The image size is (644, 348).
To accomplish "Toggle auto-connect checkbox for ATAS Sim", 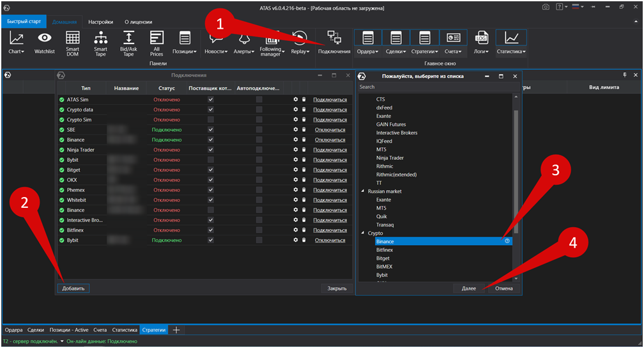I will tap(259, 99).
